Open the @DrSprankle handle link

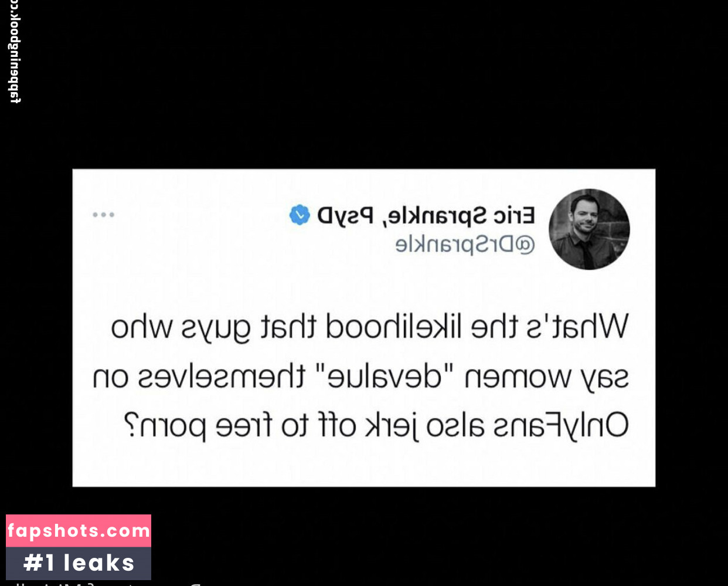(465, 245)
